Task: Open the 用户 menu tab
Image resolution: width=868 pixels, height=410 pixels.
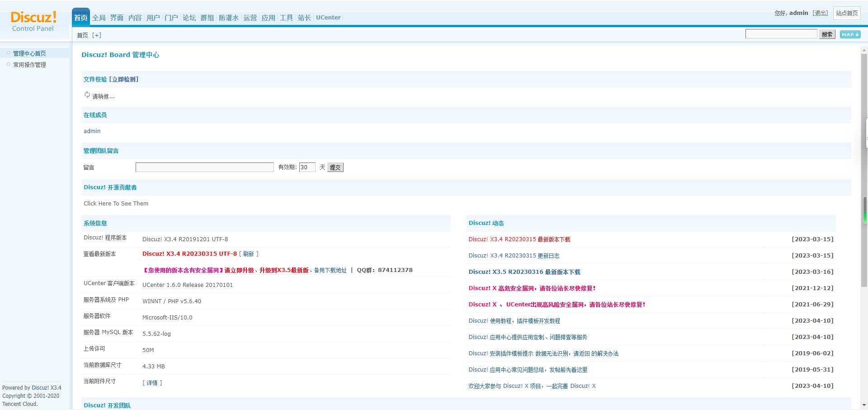Action: pyautogui.click(x=153, y=18)
